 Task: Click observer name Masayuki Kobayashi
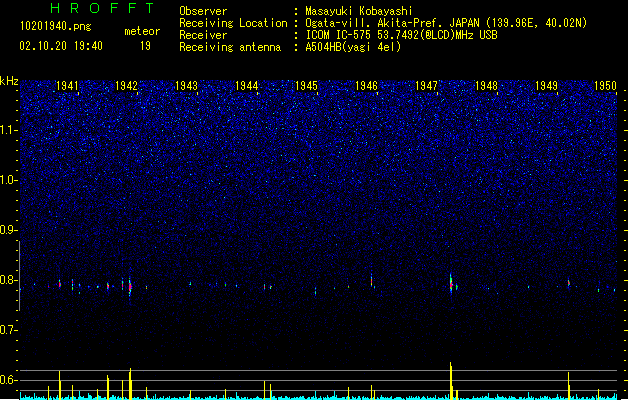(x=359, y=11)
